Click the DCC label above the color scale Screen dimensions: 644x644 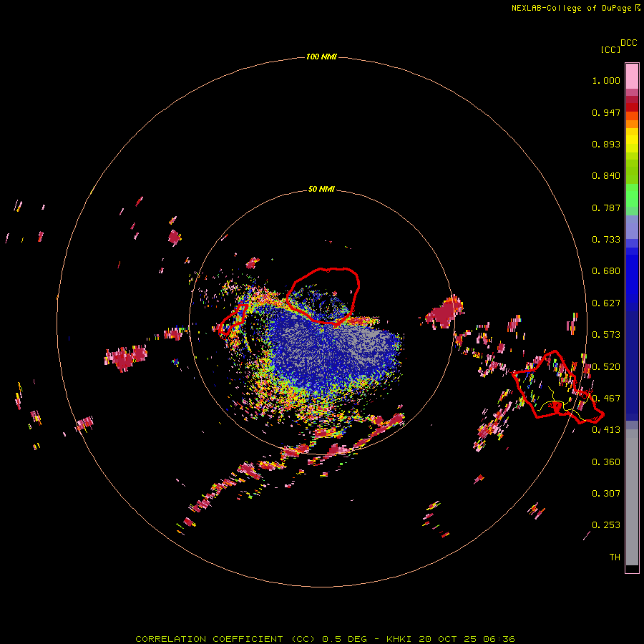[628, 43]
